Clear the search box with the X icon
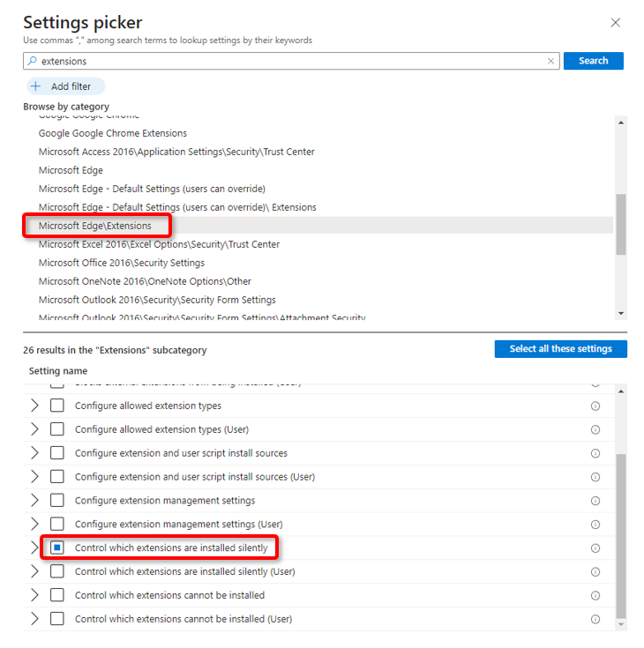644x648 pixels. click(551, 62)
